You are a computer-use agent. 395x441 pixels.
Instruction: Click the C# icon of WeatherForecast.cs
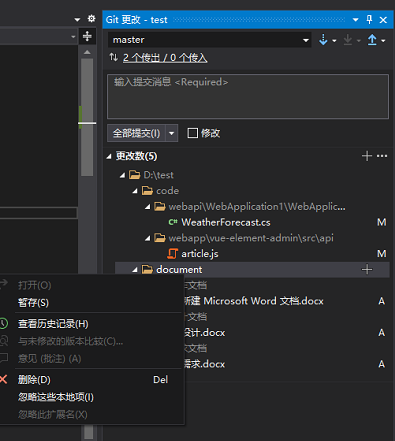(x=173, y=222)
